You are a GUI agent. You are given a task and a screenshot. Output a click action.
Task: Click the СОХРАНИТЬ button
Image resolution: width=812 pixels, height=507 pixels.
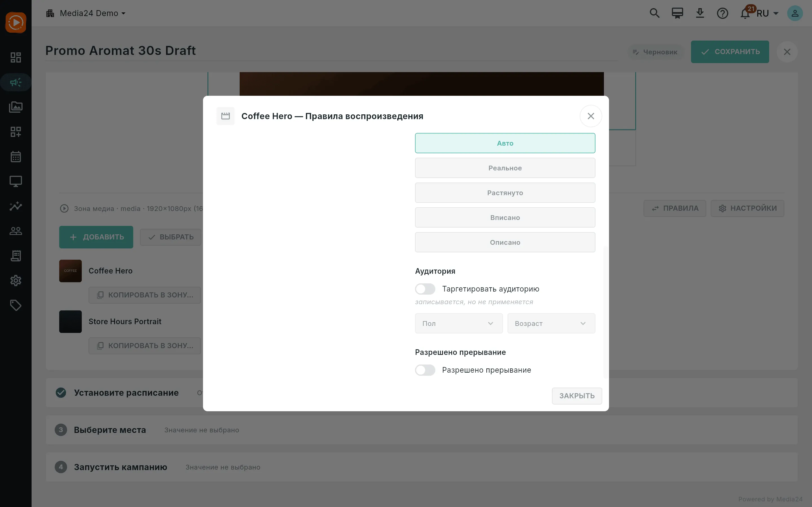point(730,52)
